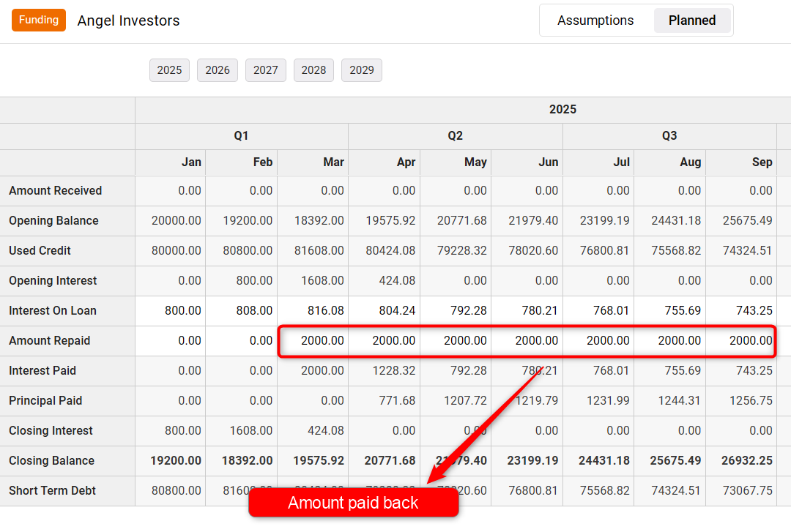Click Used Credit value 80000.00
Screen dimensions: 791x532
[176, 250]
